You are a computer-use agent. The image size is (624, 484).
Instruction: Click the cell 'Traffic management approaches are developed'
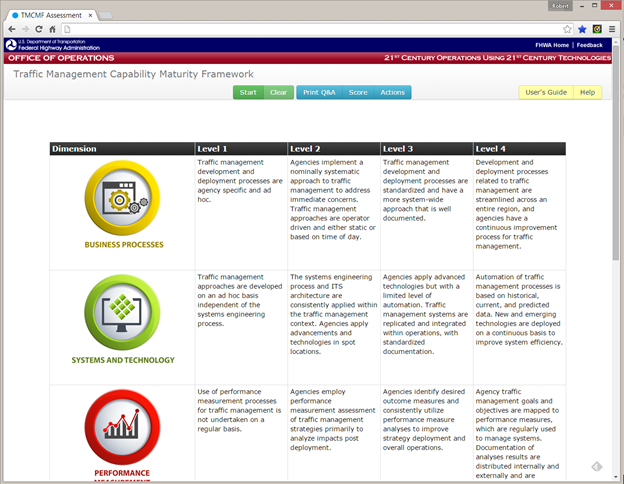tap(241, 328)
